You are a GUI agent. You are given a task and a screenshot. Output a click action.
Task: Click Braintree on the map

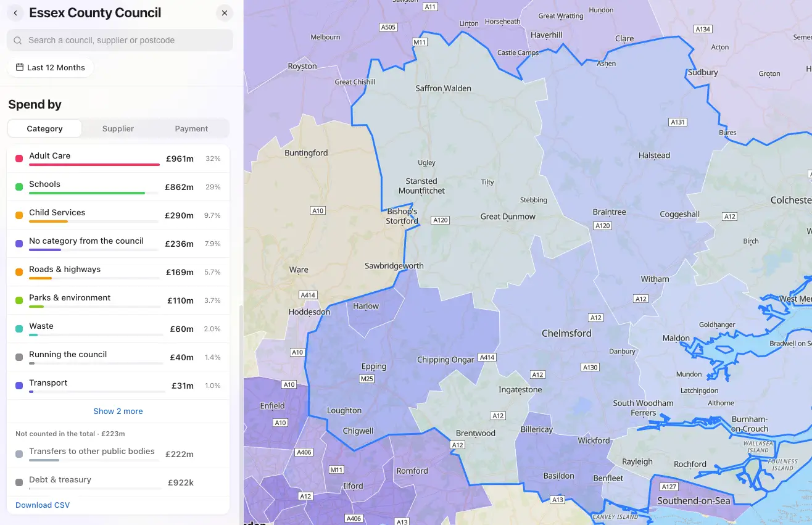point(609,212)
